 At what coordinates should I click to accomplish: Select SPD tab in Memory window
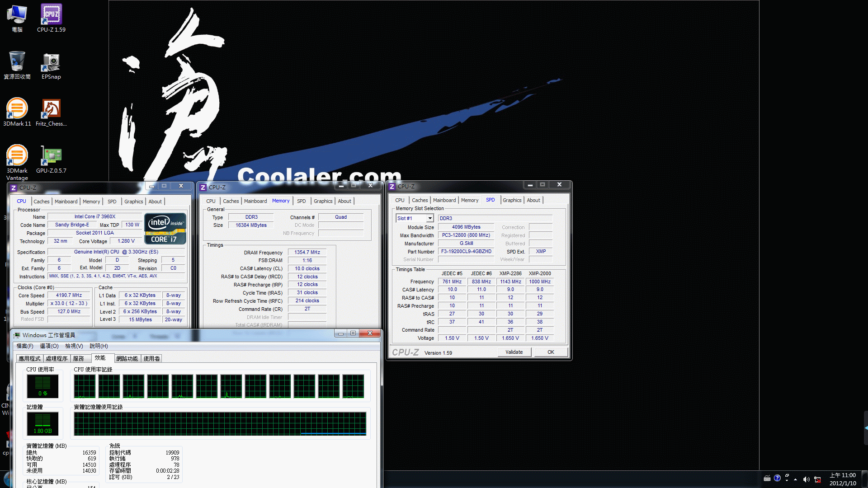tap(302, 201)
